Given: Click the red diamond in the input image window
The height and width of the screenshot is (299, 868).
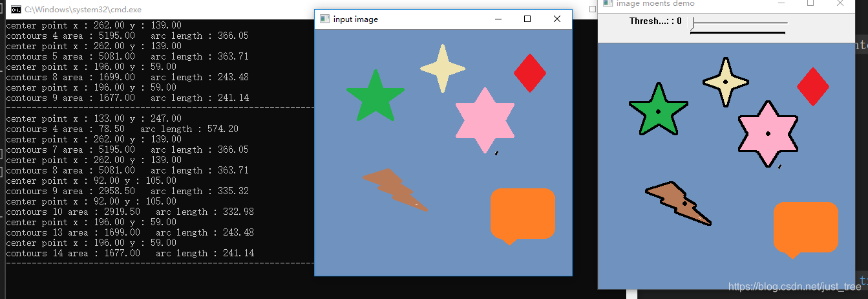Looking at the screenshot, I should pyautogui.click(x=530, y=73).
